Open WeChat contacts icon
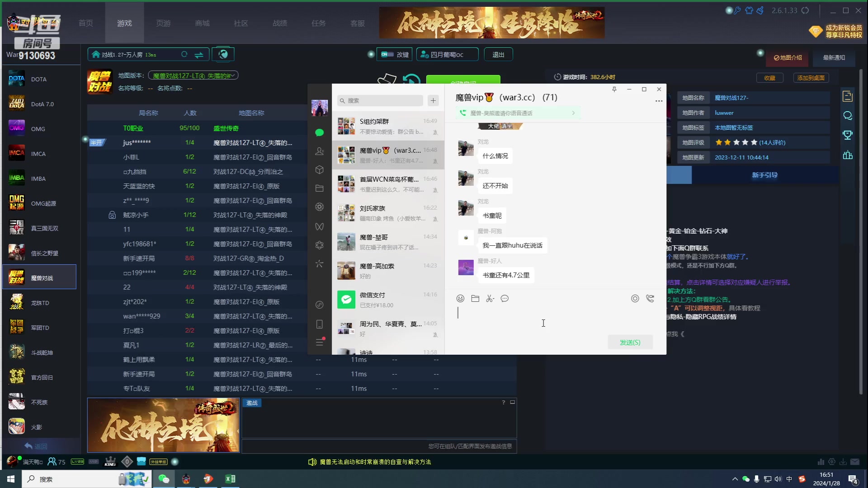 click(x=320, y=151)
